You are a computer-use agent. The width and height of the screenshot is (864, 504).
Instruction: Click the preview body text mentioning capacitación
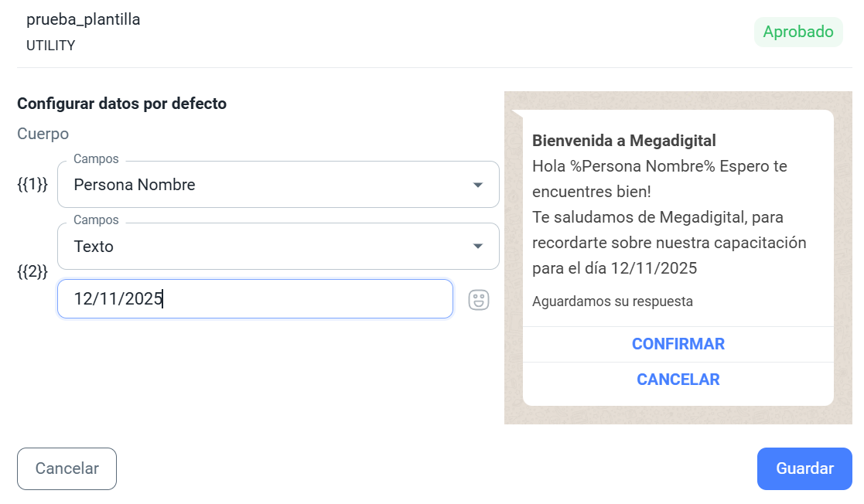(669, 243)
